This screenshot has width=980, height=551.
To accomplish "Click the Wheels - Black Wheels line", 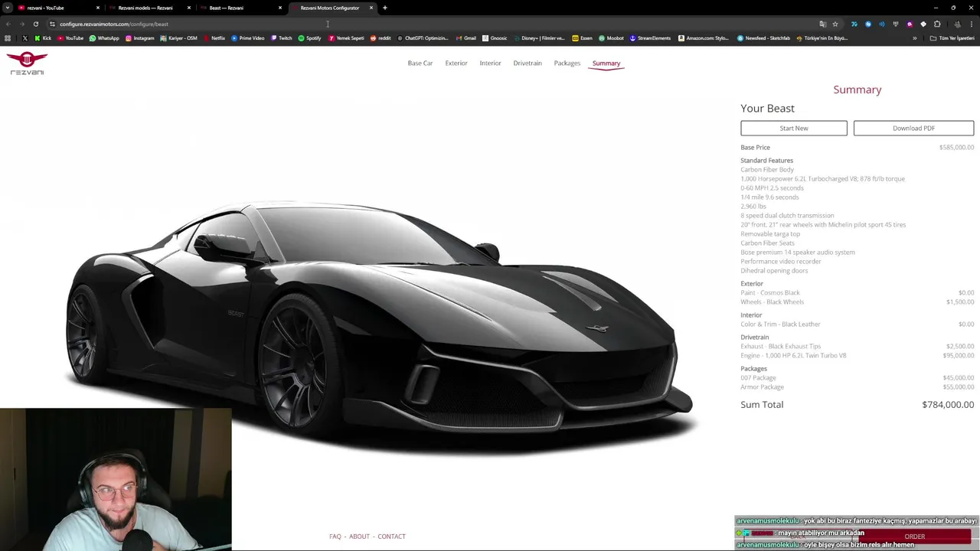I will click(x=857, y=302).
